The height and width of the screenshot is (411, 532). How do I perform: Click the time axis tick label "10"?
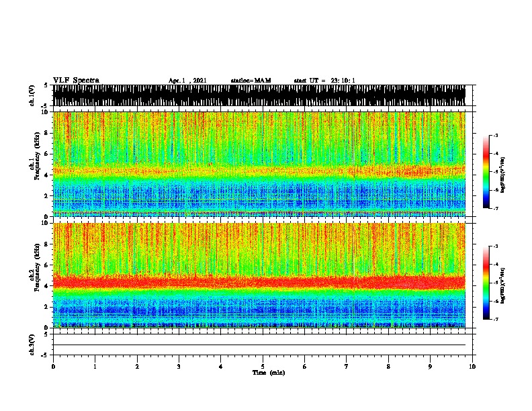tap(472, 367)
